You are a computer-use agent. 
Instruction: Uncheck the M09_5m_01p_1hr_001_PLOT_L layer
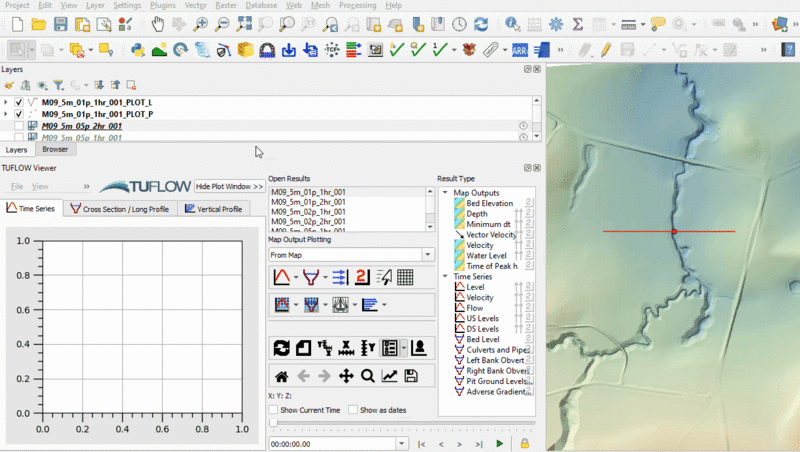point(19,102)
